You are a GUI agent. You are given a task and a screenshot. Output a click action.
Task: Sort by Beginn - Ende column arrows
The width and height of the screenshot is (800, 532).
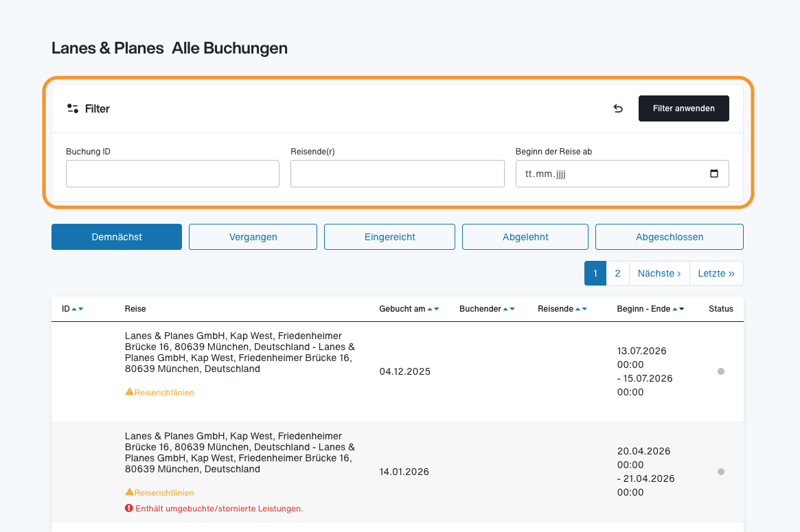click(678, 309)
